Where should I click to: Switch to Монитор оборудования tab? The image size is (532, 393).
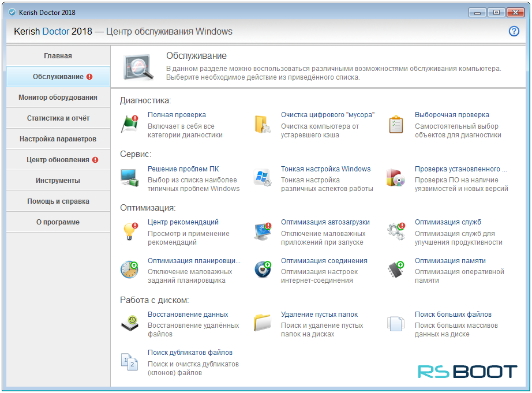point(58,98)
